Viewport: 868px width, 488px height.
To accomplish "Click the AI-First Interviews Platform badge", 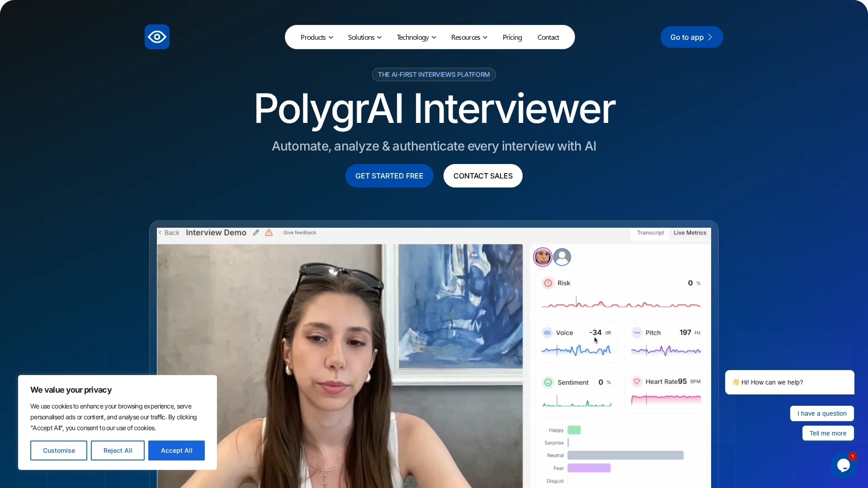I will coord(434,75).
